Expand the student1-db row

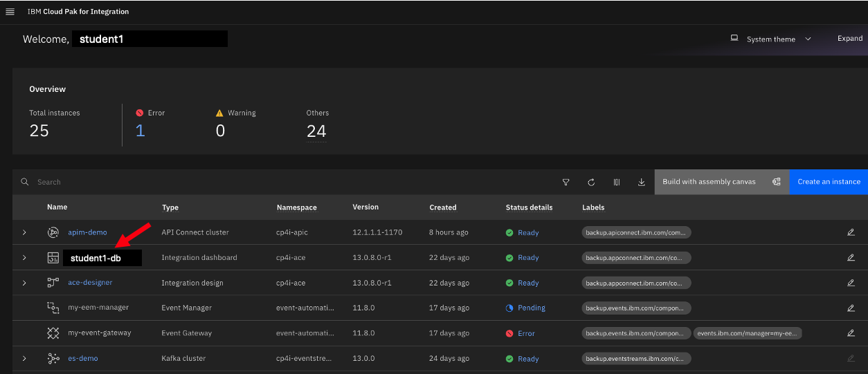click(x=24, y=258)
